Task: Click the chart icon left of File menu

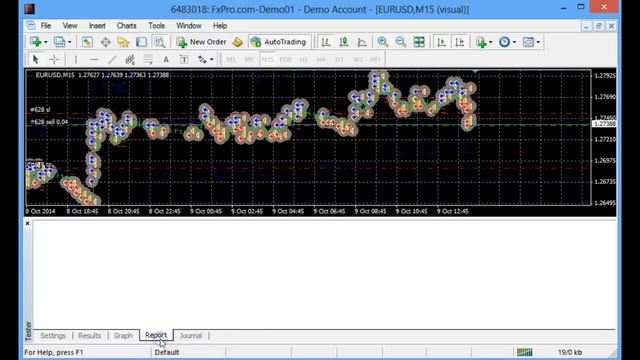Action: pos(31,26)
